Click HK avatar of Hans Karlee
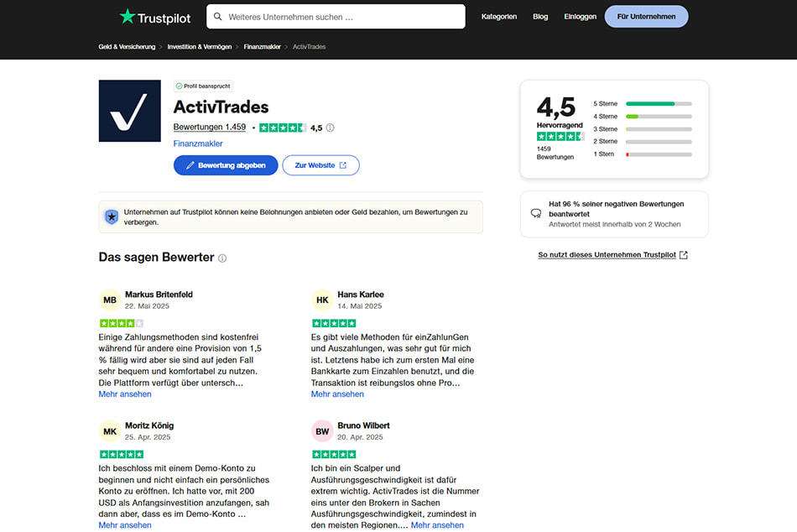Viewport: 797px width, 532px height. (x=322, y=300)
